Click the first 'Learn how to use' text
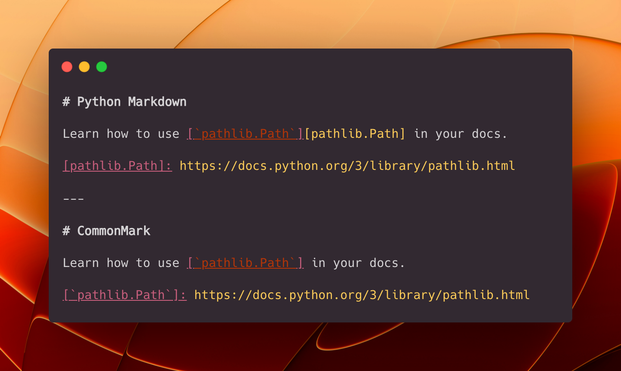Screen dimensions: 621x371 [x=121, y=134]
